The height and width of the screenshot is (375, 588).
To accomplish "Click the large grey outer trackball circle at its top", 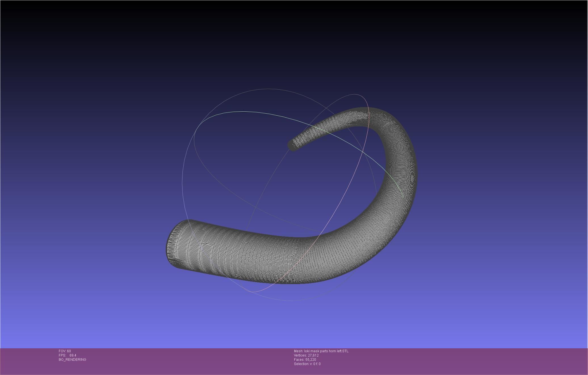I will (268, 89).
